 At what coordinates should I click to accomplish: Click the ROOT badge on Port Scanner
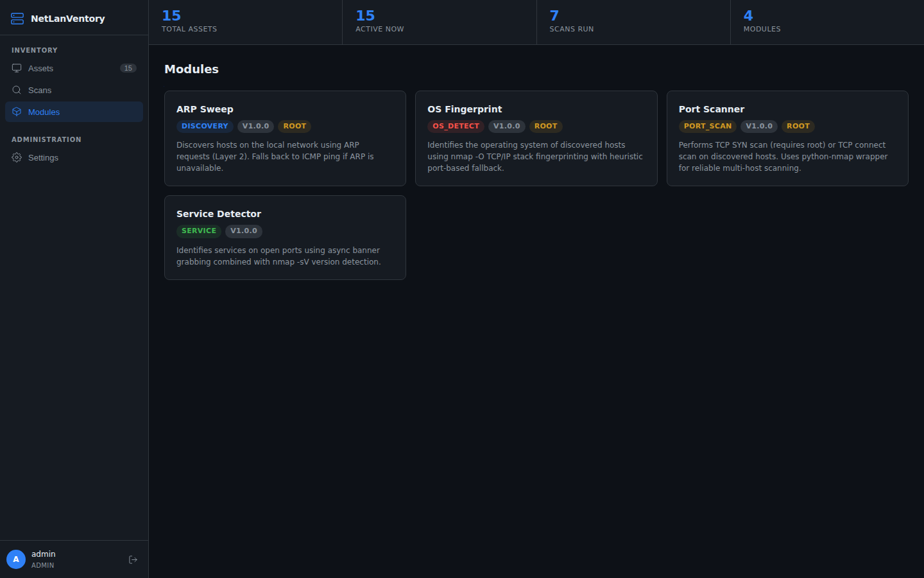798,127
